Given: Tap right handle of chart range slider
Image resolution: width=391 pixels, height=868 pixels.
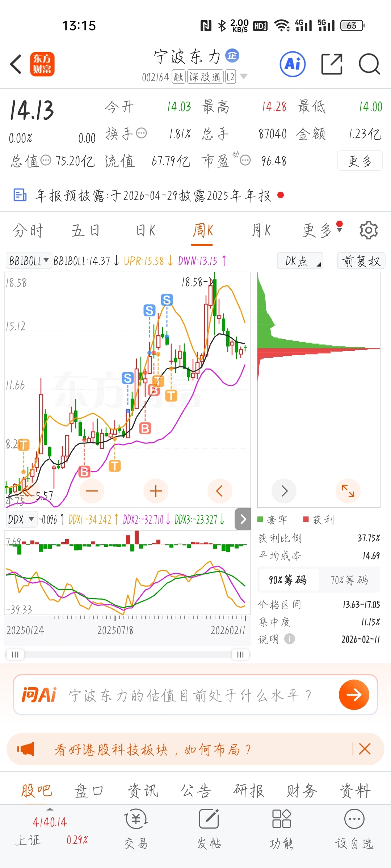Looking at the screenshot, I should [240, 654].
